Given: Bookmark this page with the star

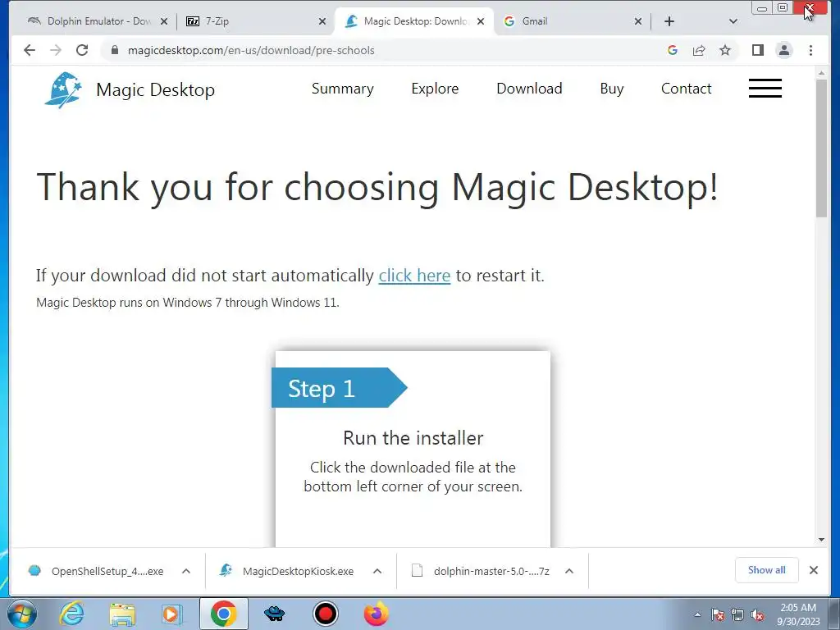Looking at the screenshot, I should [x=725, y=50].
